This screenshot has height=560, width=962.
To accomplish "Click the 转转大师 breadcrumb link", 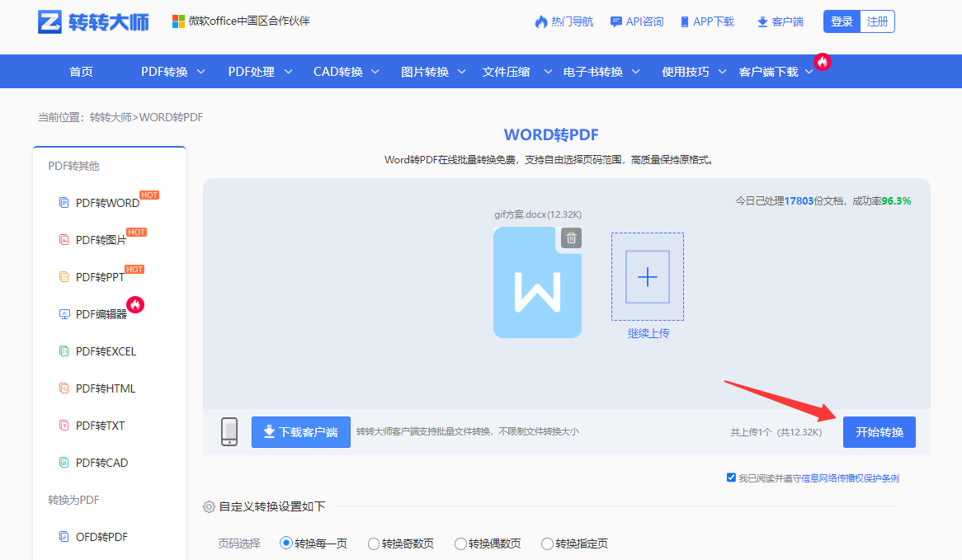I will pyautogui.click(x=111, y=117).
